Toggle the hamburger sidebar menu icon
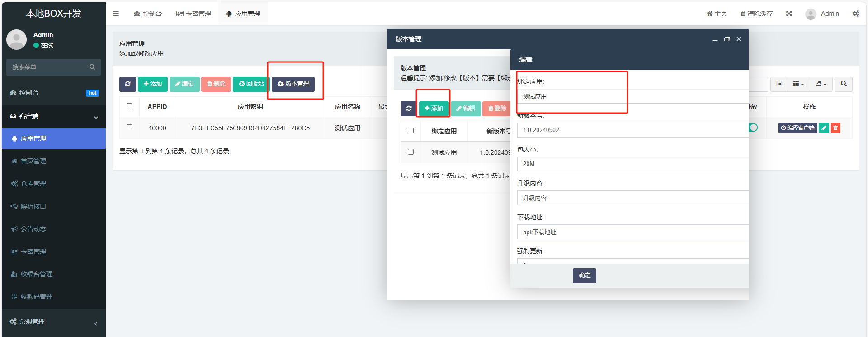Screen dimensions: 868x337 [116, 14]
